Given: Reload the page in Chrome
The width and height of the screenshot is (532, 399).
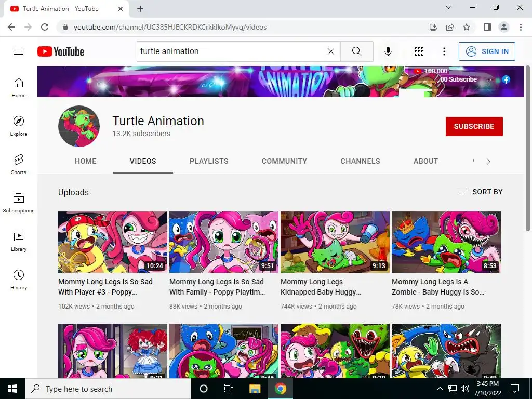Looking at the screenshot, I should coord(45,27).
